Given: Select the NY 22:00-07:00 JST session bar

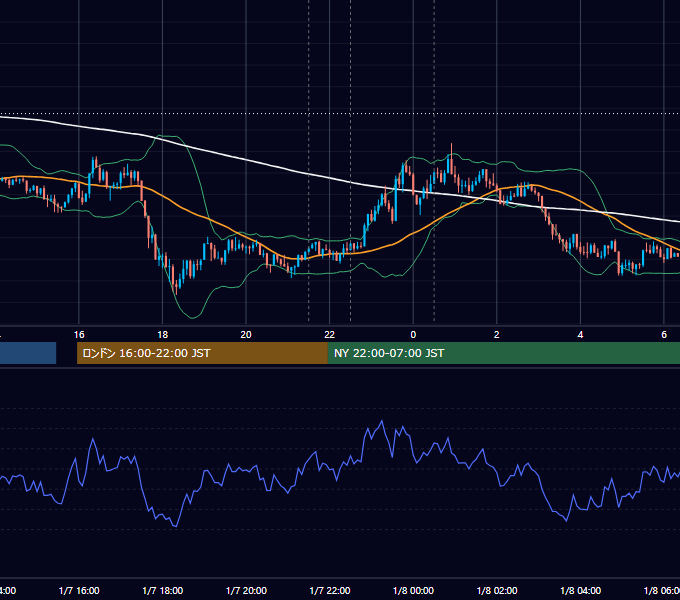Looking at the screenshot, I should [503, 353].
